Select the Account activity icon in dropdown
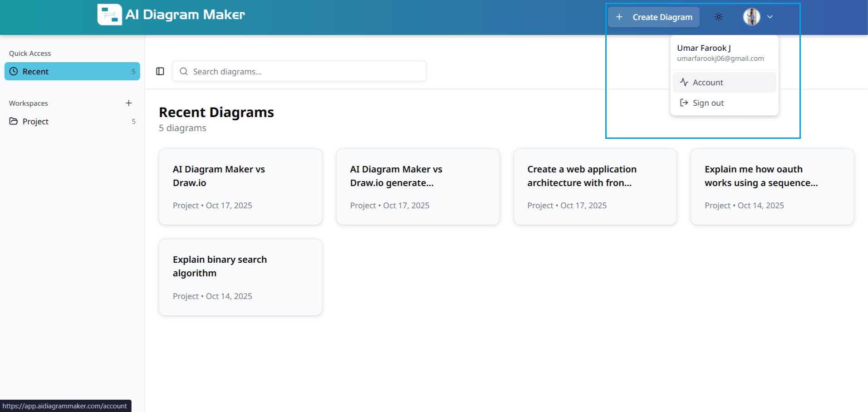This screenshot has width=868, height=412. (684, 82)
